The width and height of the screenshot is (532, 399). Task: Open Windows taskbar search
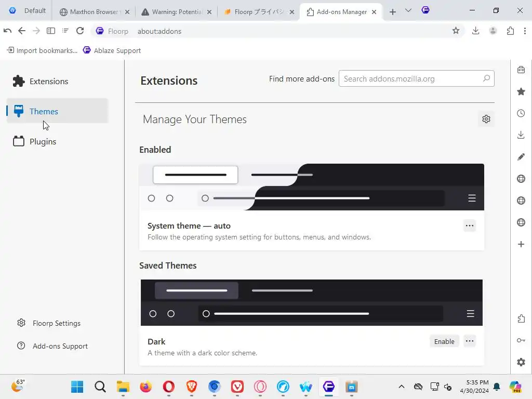[x=100, y=387]
